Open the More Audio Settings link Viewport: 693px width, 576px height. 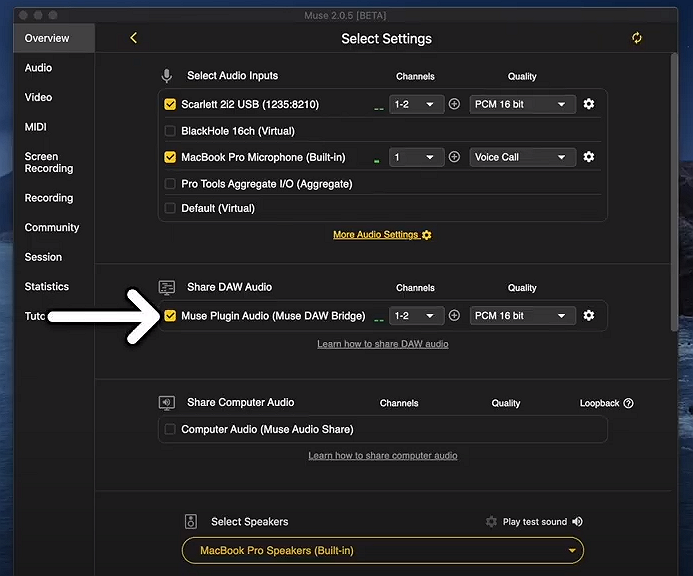tap(382, 235)
